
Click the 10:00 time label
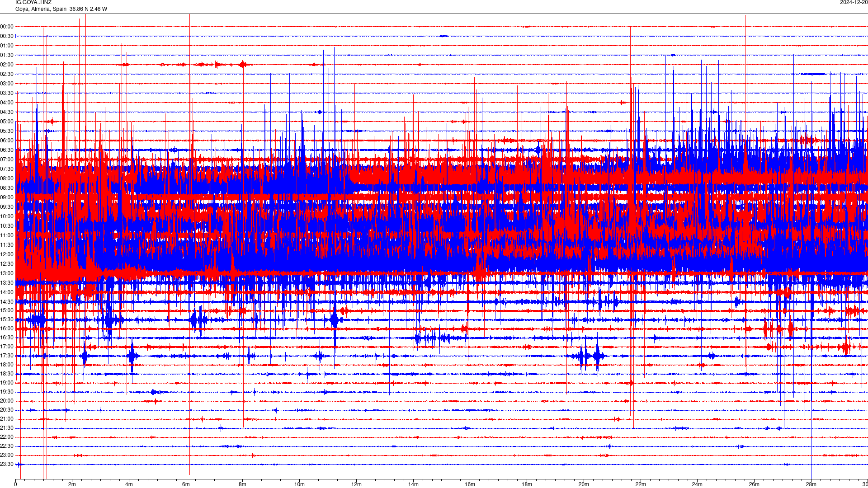pos(7,216)
